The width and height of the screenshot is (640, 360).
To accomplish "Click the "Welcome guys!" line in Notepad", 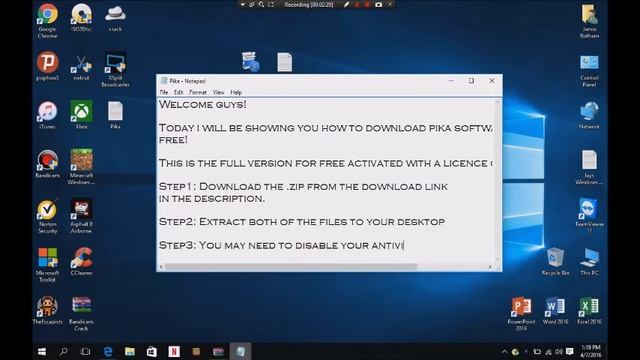I will point(202,104).
